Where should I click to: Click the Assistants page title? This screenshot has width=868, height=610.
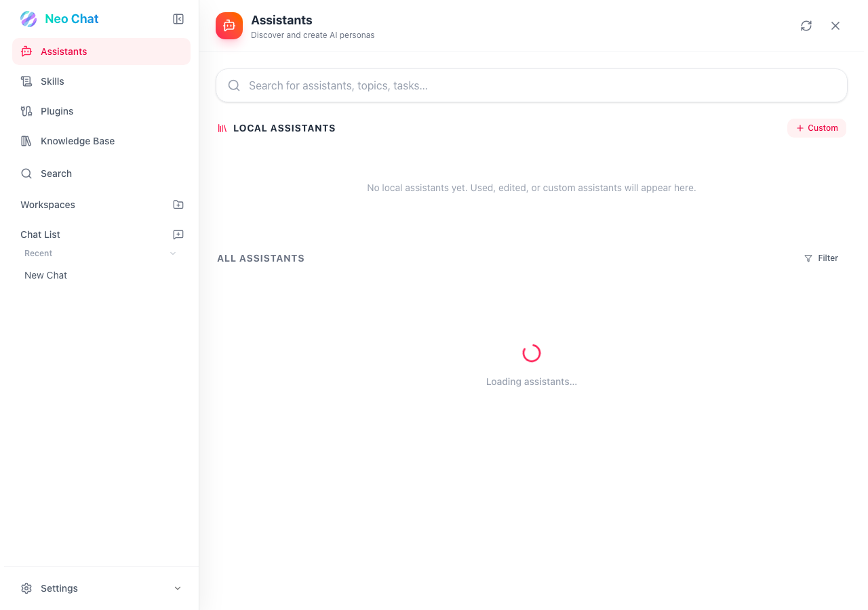point(281,20)
